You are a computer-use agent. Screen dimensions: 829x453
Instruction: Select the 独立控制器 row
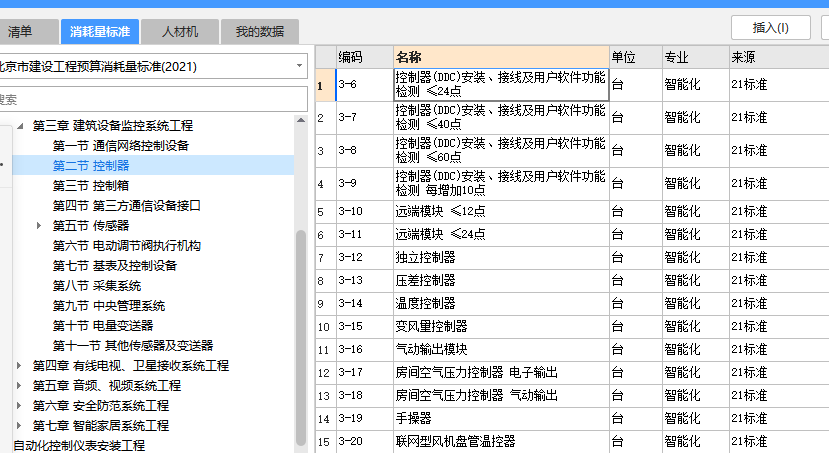point(501,257)
